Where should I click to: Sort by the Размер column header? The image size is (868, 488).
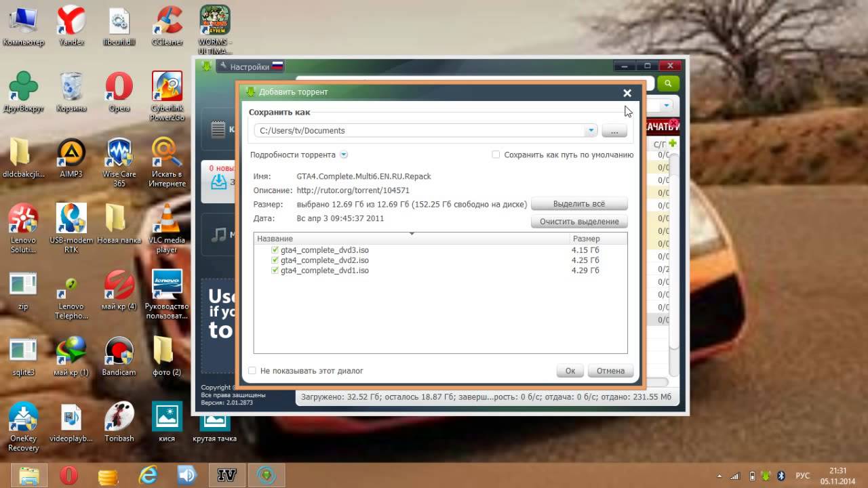(x=598, y=239)
